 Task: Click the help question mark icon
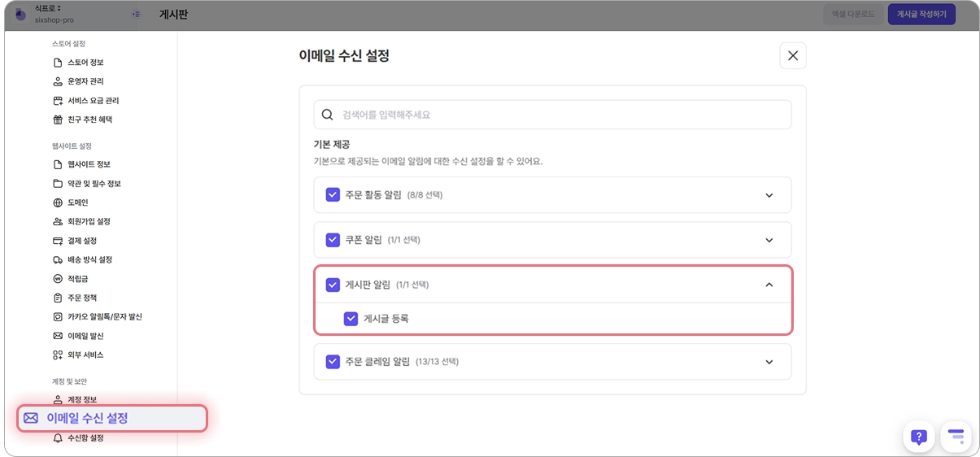918,437
